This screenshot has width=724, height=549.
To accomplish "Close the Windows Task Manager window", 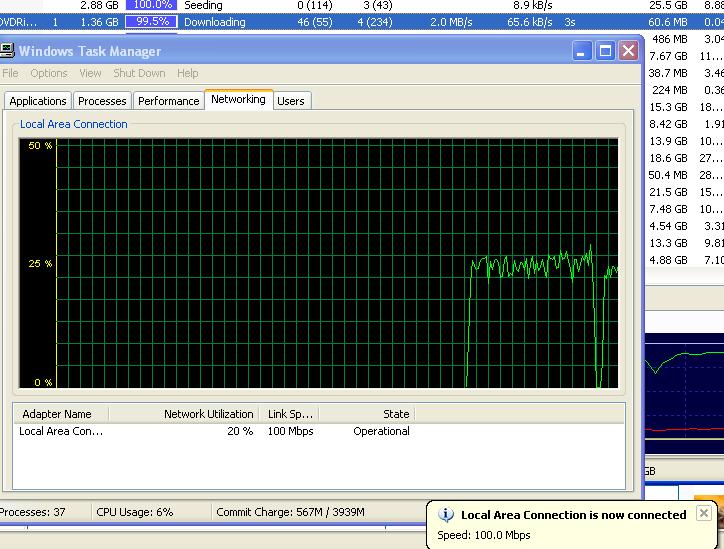I will point(628,51).
